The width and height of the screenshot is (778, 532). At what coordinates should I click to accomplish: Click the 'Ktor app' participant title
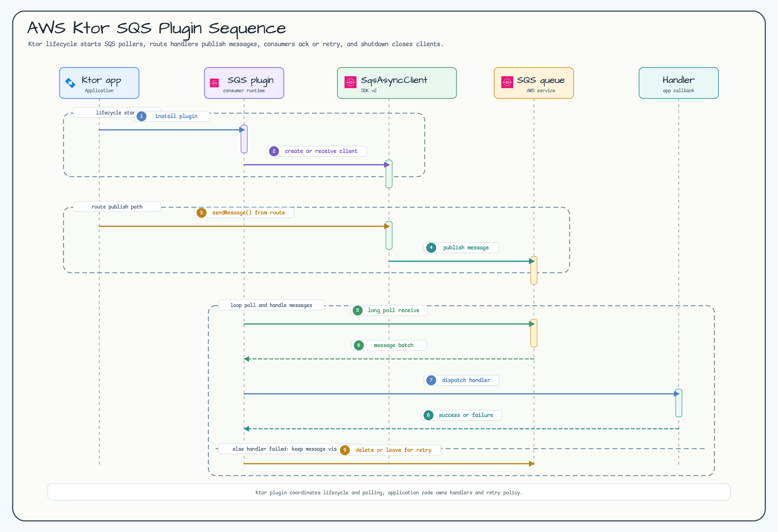(101, 80)
